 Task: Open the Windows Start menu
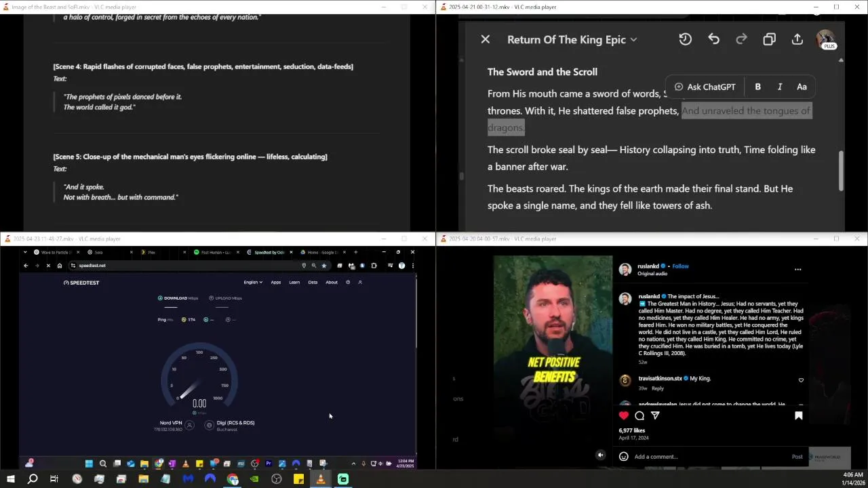(x=10, y=479)
